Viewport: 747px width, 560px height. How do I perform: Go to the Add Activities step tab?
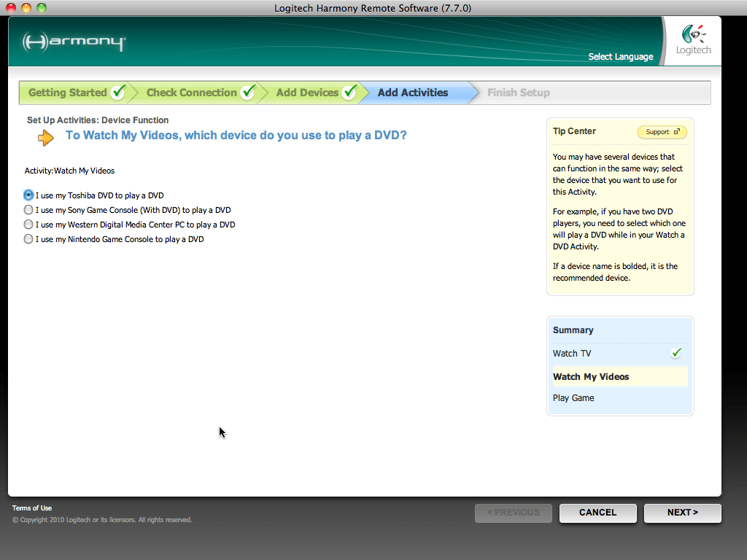point(412,93)
